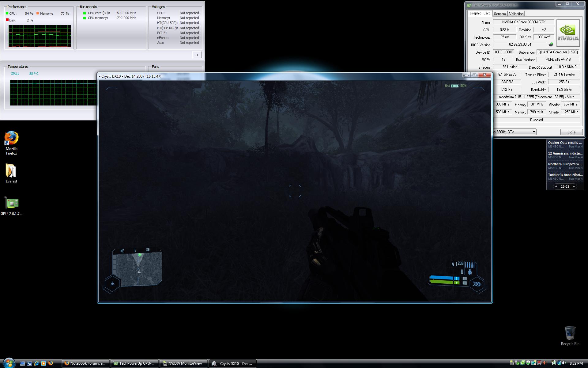The height and width of the screenshot is (368, 588).
Task: Click the battery power tray icon
Action: click(553, 363)
